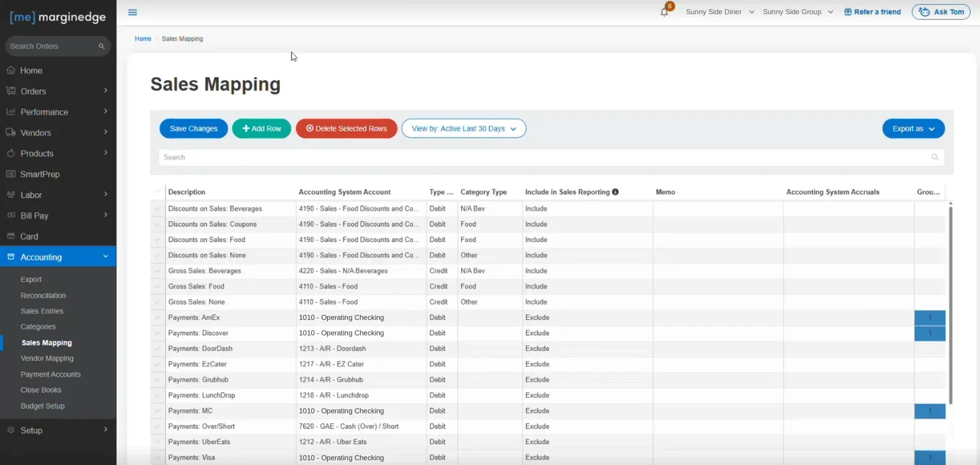
Task: Open Sales Entries in Accounting submenu
Action: (x=42, y=311)
